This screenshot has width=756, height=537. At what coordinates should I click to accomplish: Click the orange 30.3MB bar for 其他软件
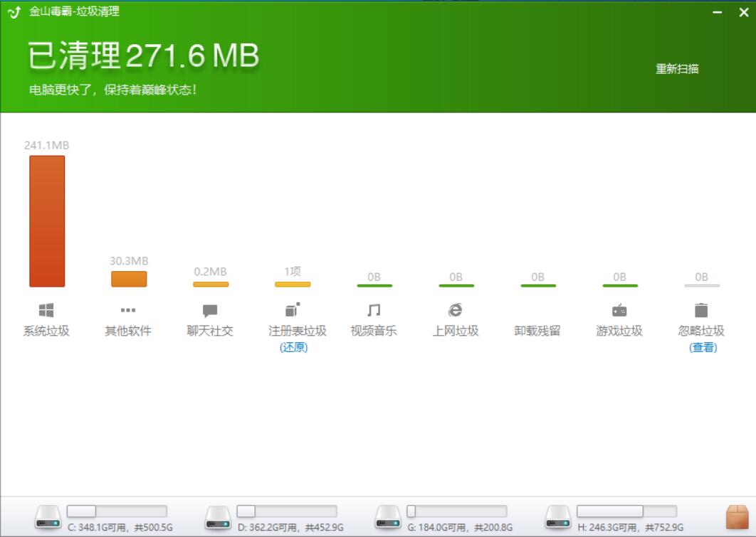click(129, 279)
